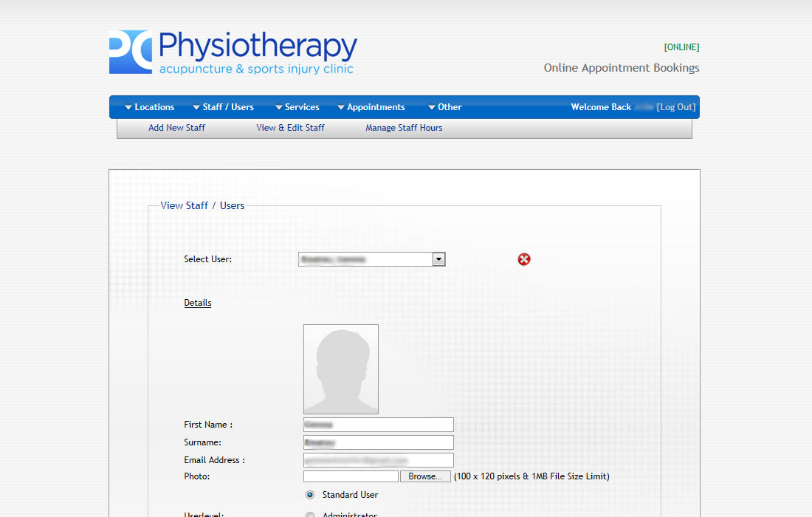Open the Appointments menu

click(x=371, y=107)
